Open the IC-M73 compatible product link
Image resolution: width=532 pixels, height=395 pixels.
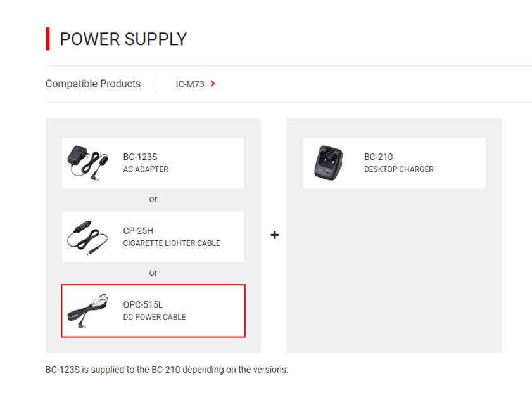pos(190,84)
